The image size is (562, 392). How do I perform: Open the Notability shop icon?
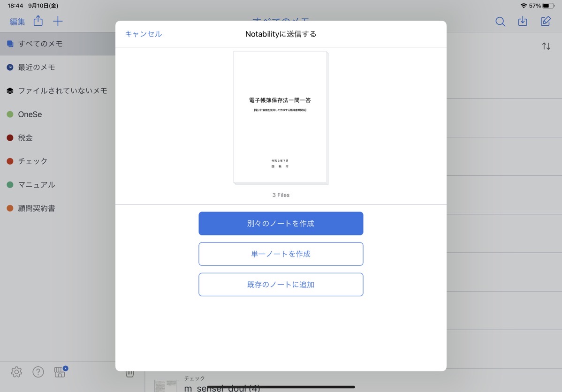click(x=60, y=371)
